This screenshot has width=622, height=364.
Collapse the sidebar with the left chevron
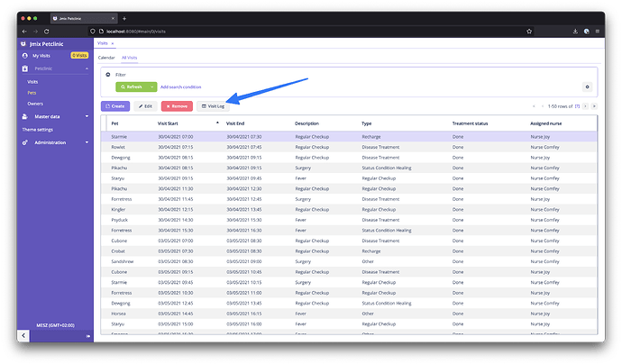tap(23, 336)
